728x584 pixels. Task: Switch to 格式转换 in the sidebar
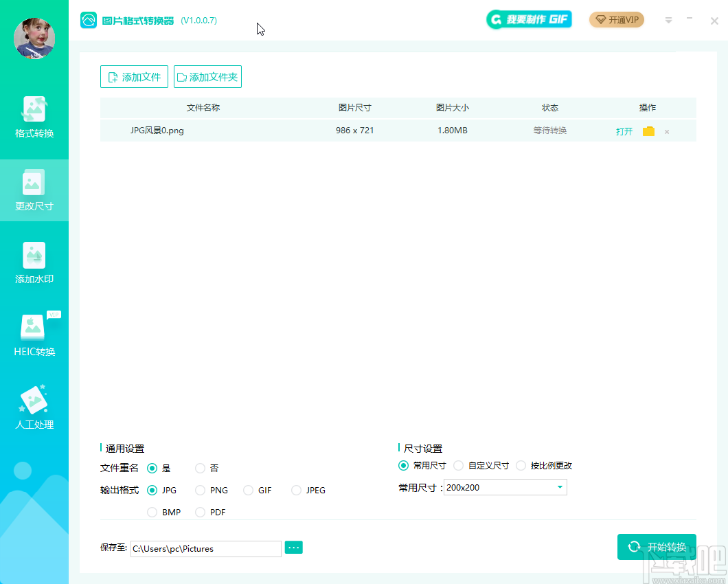[x=34, y=117]
